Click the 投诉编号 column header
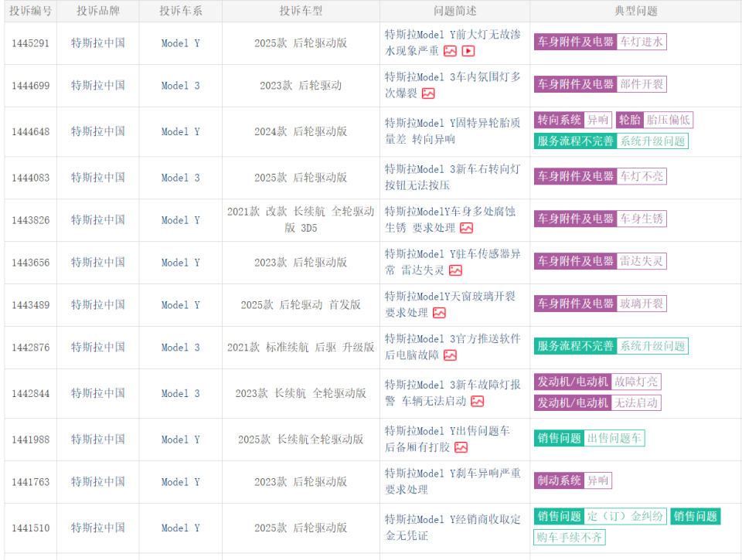 point(31,11)
